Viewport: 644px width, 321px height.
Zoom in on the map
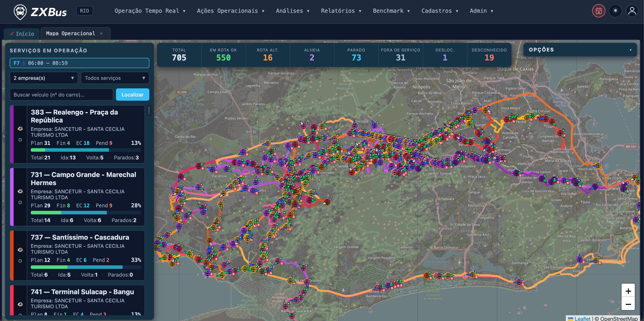pyautogui.click(x=628, y=291)
